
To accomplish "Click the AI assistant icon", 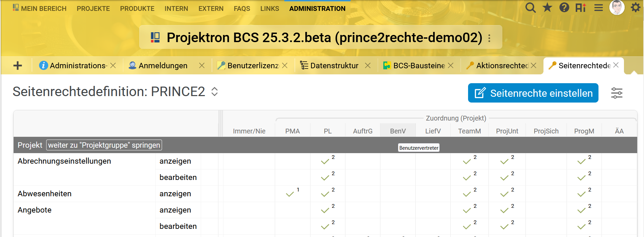I will pyautogui.click(x=580, y=7).
